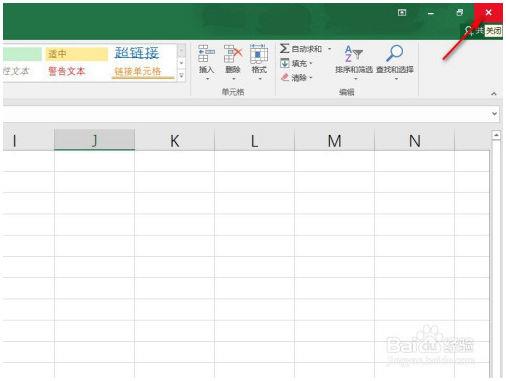Expand the Insert dropdown arrow
Screen dimensions: 506x381
207,79
